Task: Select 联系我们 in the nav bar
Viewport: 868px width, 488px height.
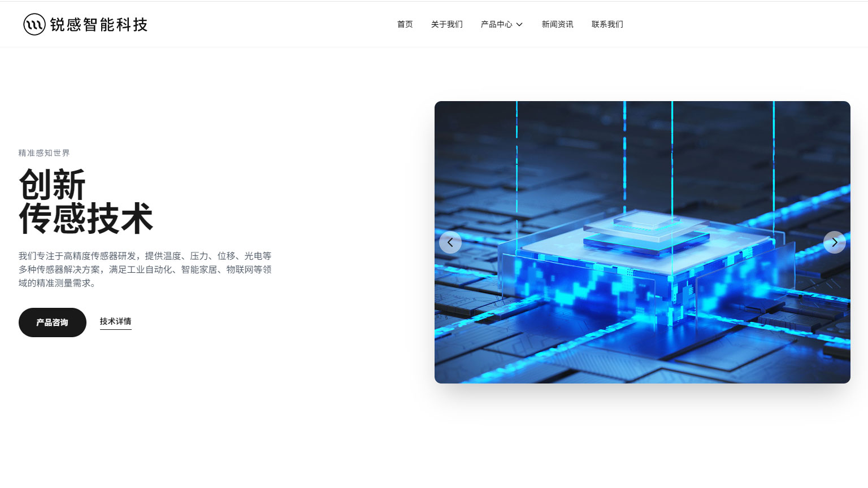Action: pos(607,24)
